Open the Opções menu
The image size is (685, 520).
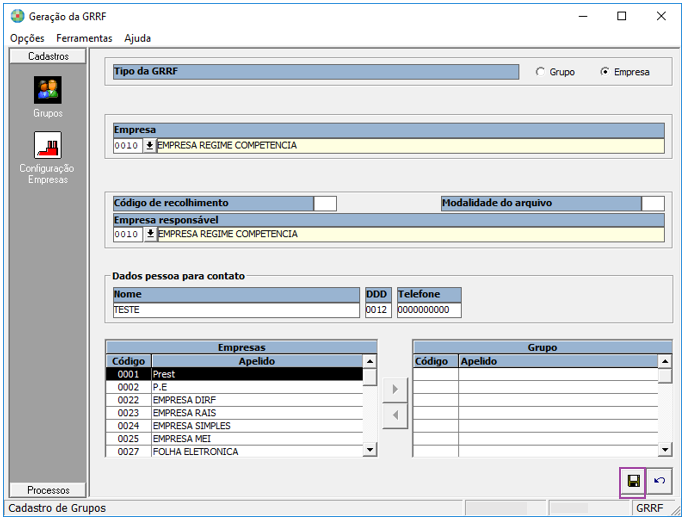27,38
